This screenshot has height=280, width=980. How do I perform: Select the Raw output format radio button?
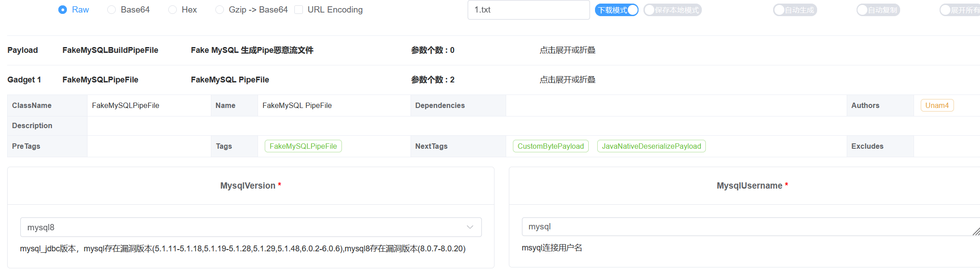tap(63, 10)
